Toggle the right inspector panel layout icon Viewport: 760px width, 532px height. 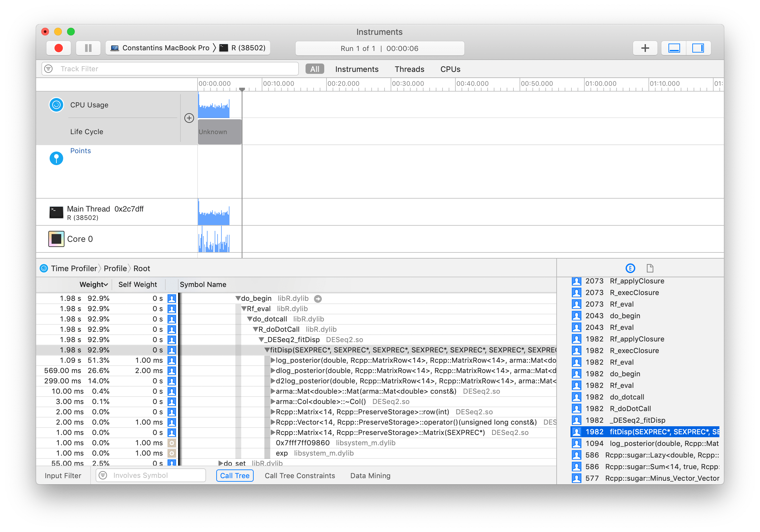698,48
